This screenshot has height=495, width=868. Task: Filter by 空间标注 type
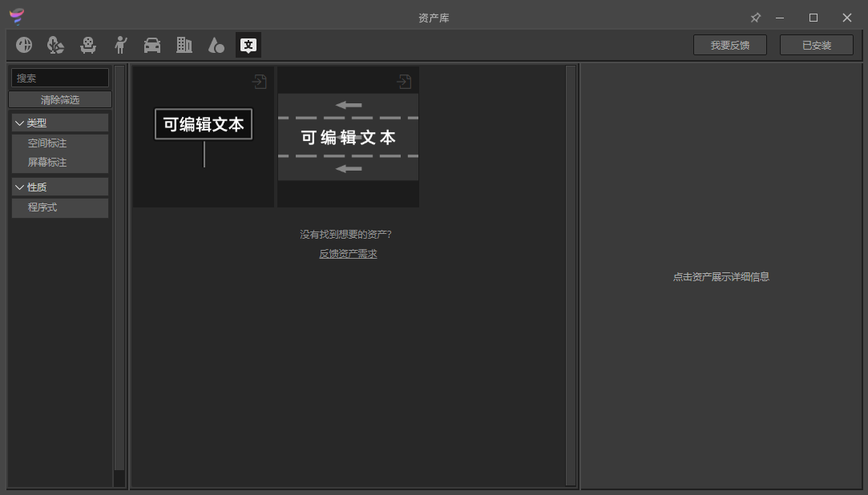(x=48, y=143)
